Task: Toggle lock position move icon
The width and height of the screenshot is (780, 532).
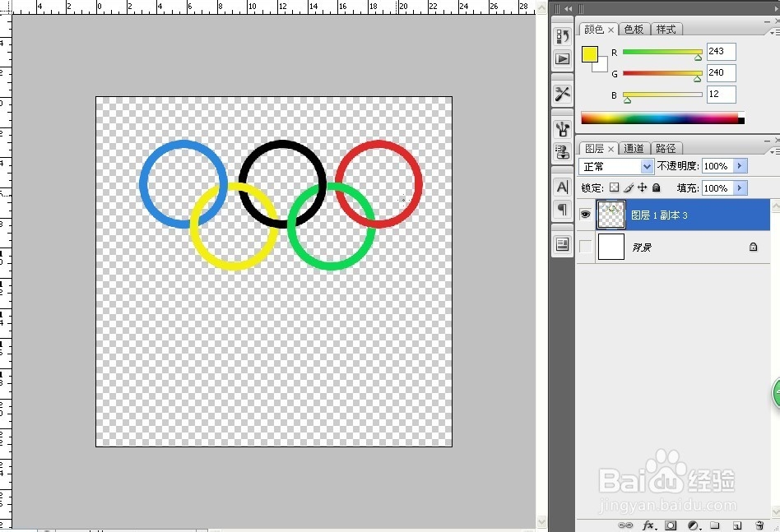Action: click(643, 187)
